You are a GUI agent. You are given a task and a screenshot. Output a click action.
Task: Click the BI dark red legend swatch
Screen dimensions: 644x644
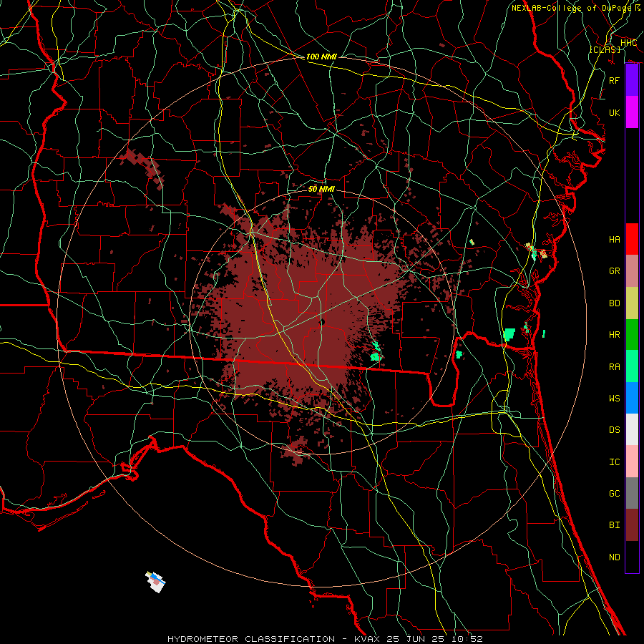coord(632,525)
